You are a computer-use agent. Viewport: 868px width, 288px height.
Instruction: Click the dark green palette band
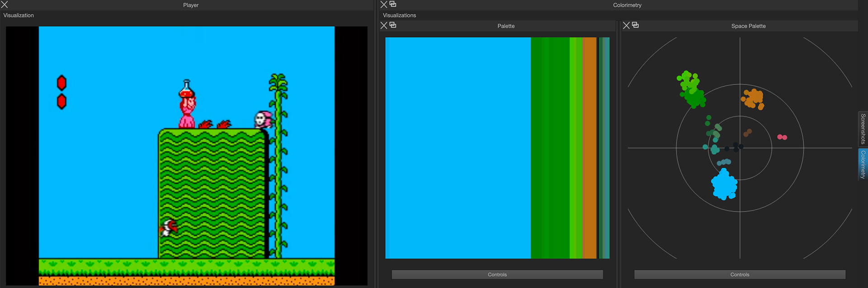tap(550, 148)
